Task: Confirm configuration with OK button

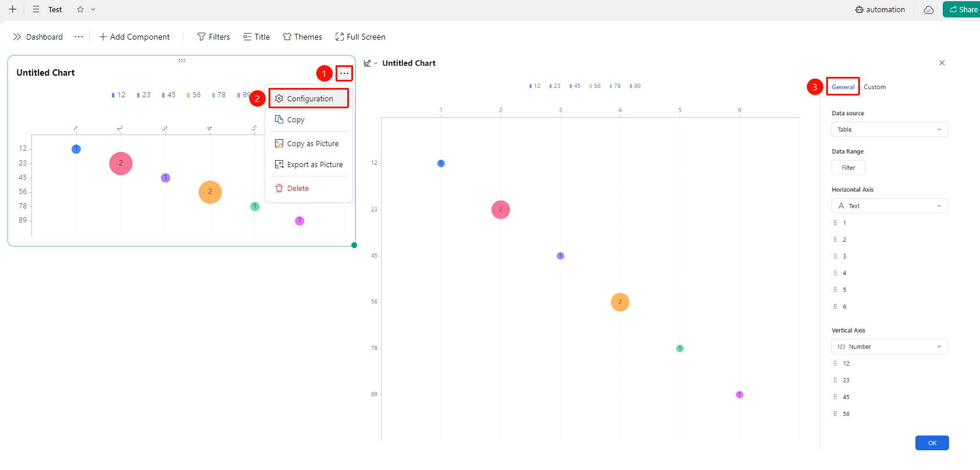Action: pos(932,443)
